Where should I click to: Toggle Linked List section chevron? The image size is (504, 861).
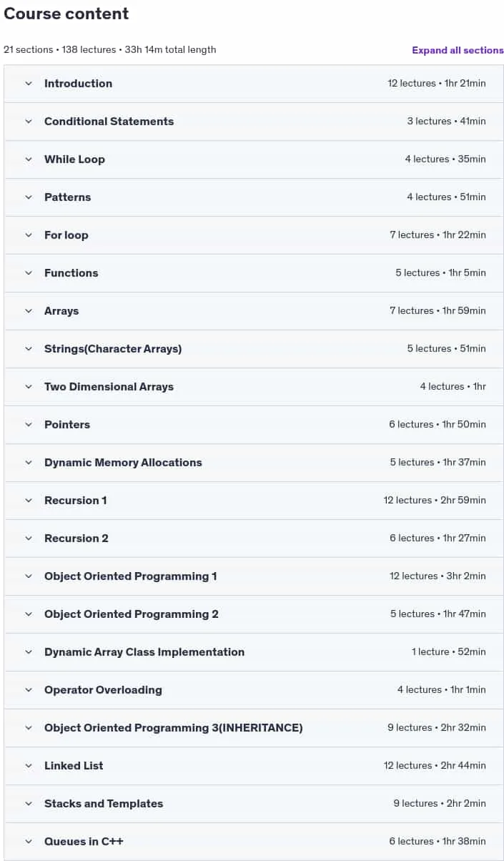coord(29,766)
